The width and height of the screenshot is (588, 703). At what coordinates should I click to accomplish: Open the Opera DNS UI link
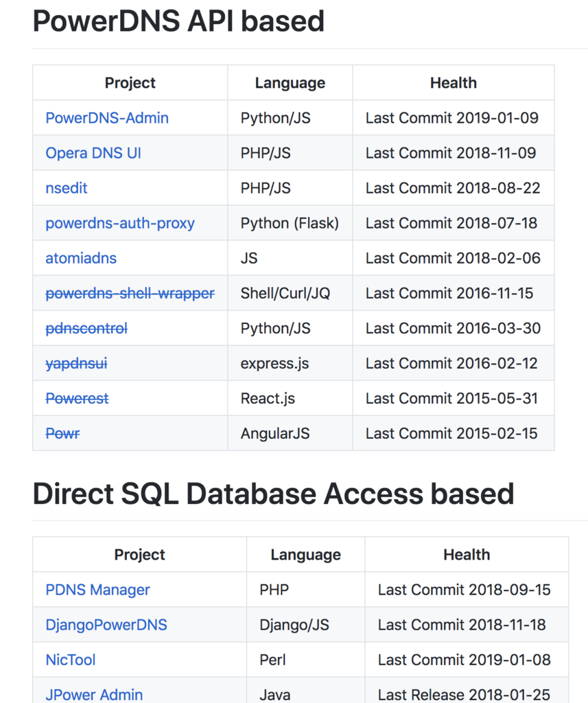click(x=93, y=153)
